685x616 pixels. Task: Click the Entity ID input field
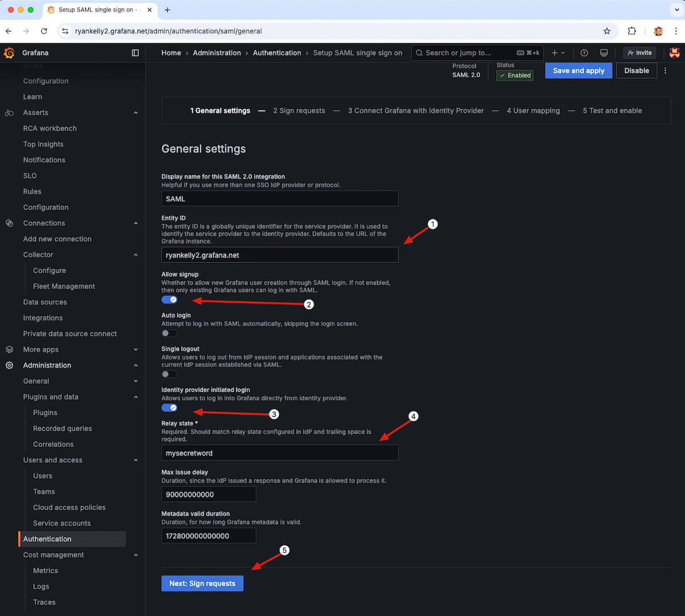[280, 255]
